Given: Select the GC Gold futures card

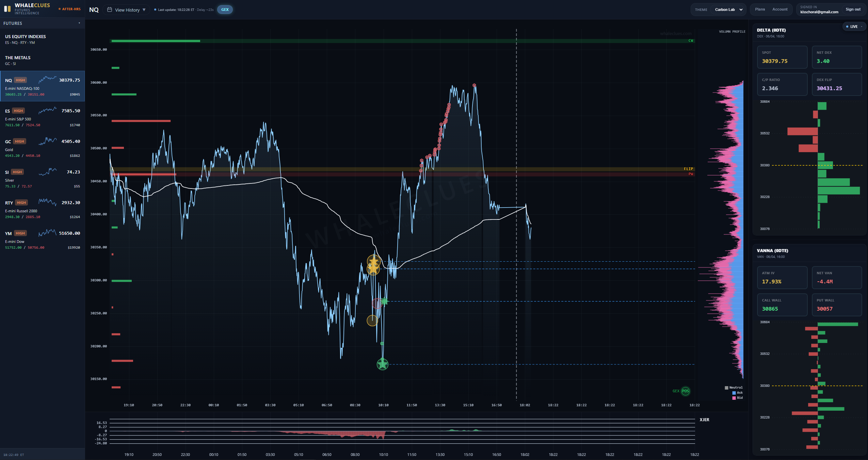Looking at the screenshot, I should click(42, 147).
